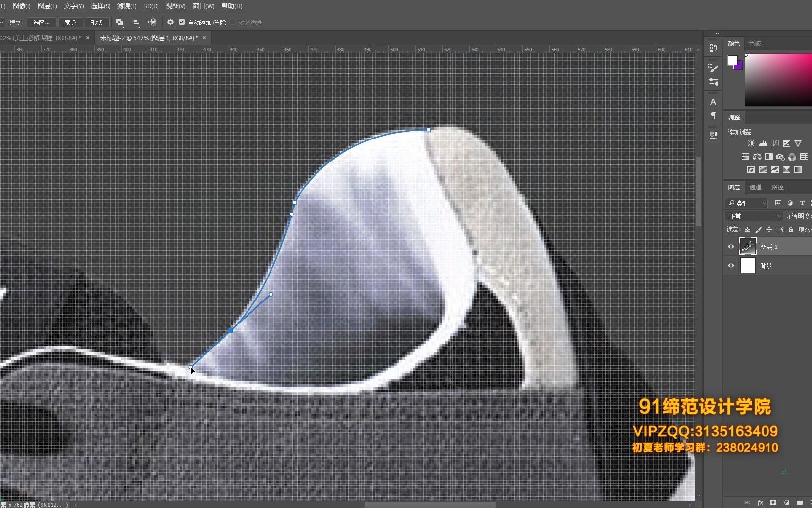Close the 未标题-2 document tab
812x508 pixels.
tap(204, 38)
